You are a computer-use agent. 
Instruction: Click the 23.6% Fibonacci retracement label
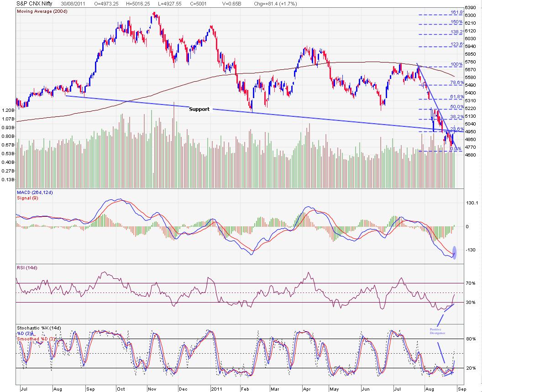[457, 129]
